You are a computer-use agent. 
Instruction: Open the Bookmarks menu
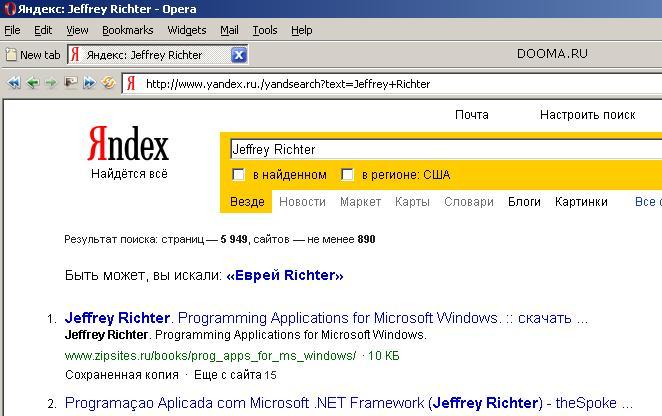[127, 30]
